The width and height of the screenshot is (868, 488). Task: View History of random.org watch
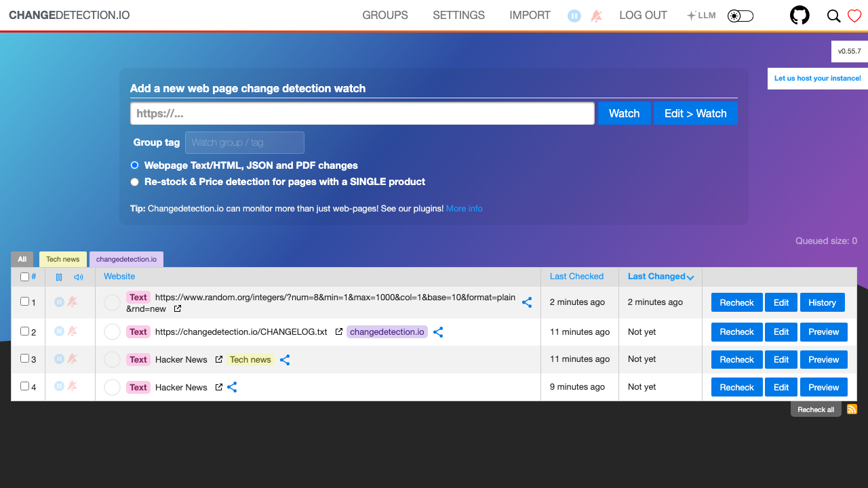822,302
